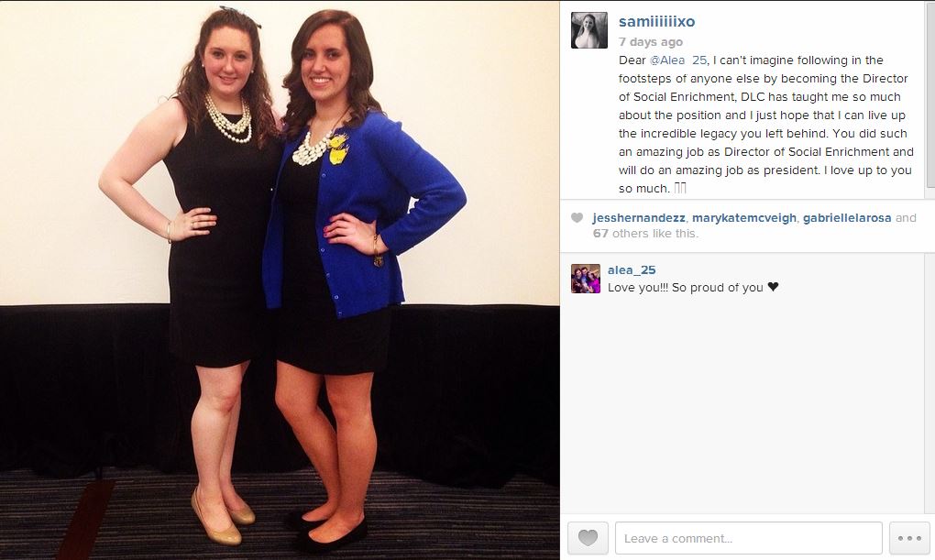
Task: Click the 7 days ago timestamp
Action: point(651,42)
